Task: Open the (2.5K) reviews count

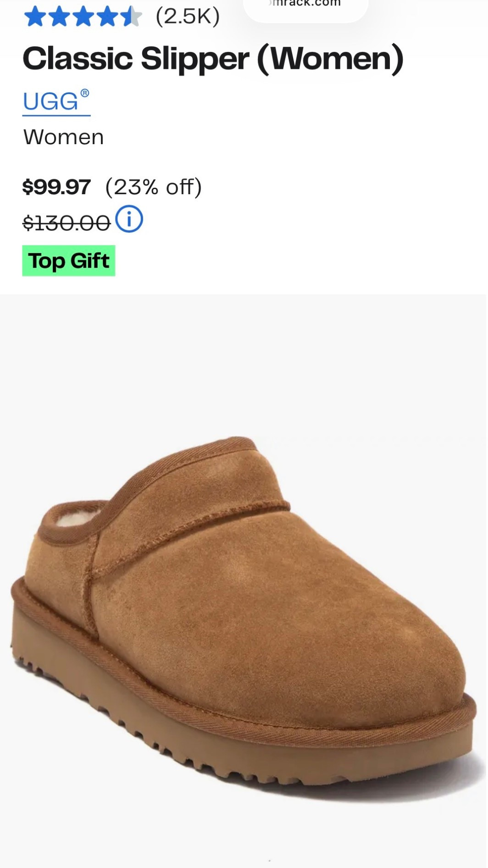Action: click(188, 17)
